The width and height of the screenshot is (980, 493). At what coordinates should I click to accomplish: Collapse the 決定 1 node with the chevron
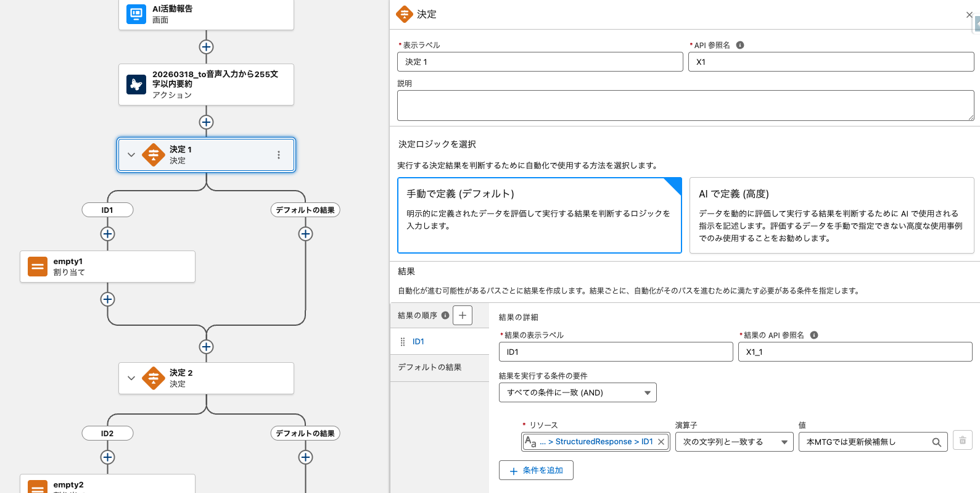click(131, 155)
